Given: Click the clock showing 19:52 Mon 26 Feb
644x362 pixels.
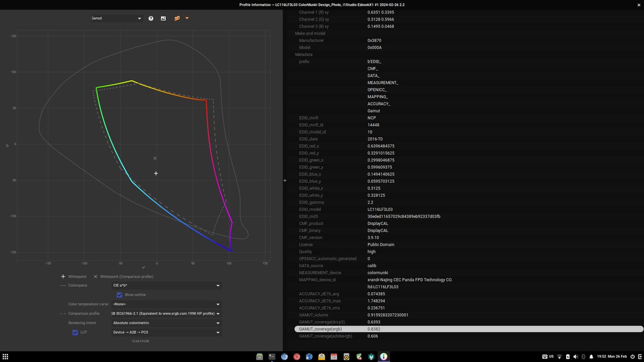Looking at the screenshot, I should coord(612,357).
